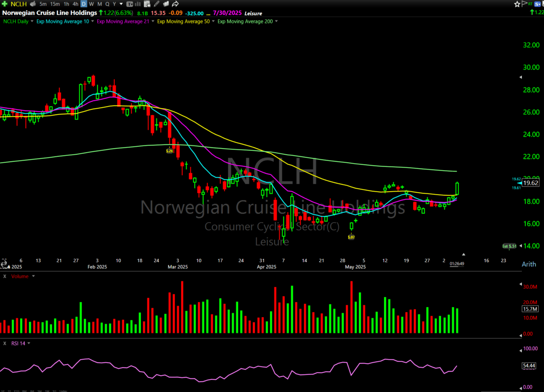Select the M monthly timeframe

coord(100,4)
